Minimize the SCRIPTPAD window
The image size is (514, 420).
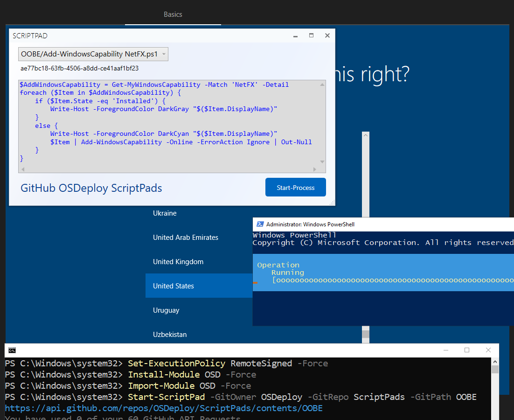tap(295, 36)
